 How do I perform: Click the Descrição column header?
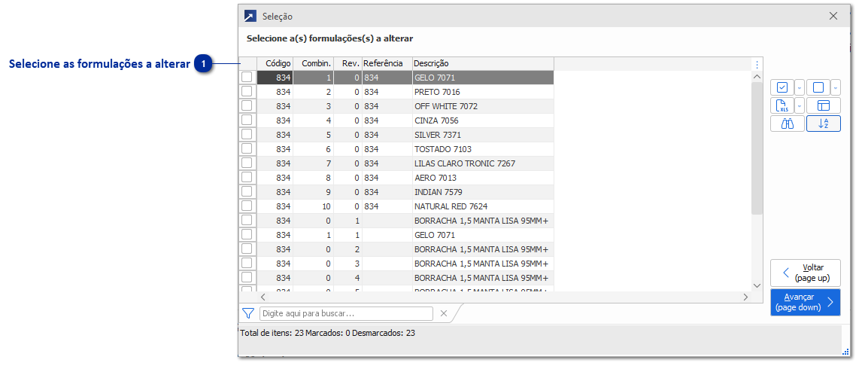point(481,63)
